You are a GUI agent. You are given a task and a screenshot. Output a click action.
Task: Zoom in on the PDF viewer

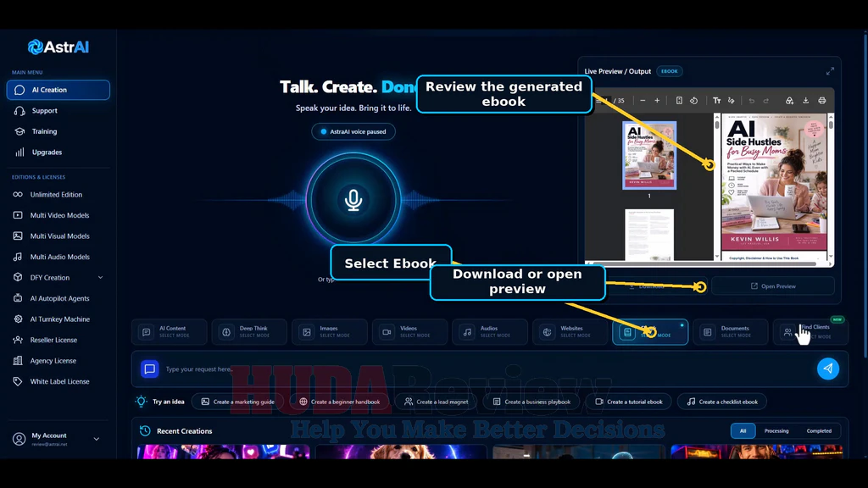pyautogui.click(x=657, y=101)
